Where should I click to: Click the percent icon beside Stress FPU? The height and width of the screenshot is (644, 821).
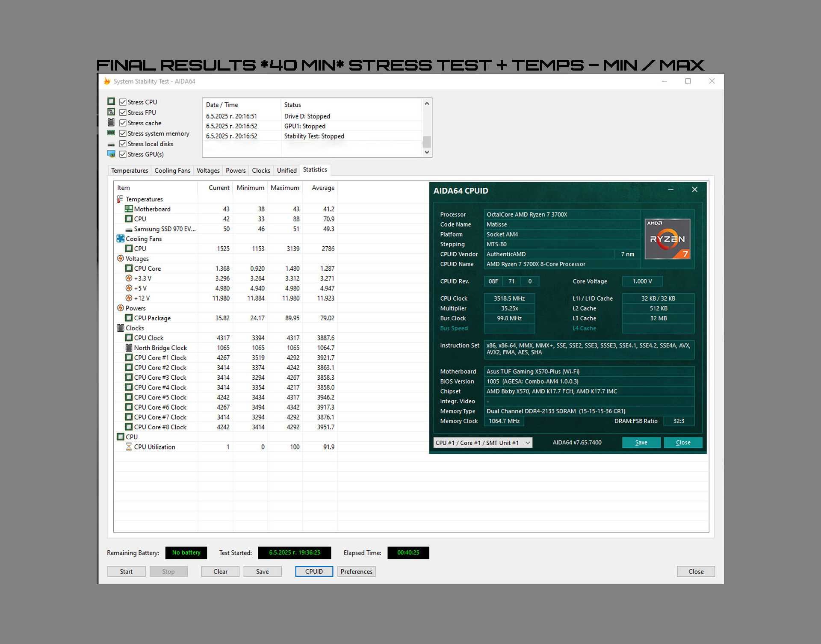(x=111, y=112)
